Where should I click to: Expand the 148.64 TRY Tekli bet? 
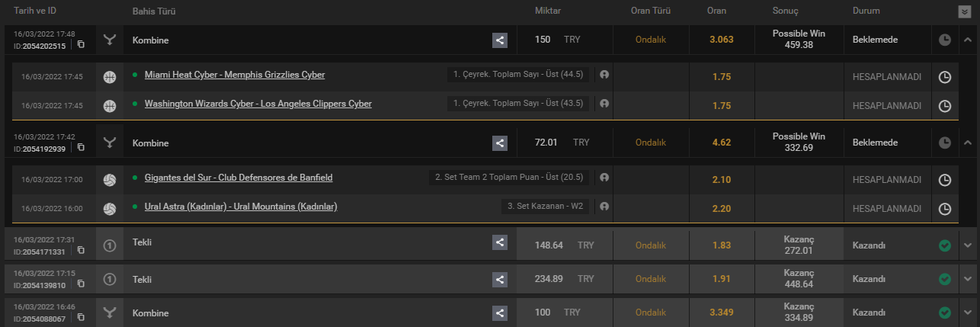click(x=968, y=245)
